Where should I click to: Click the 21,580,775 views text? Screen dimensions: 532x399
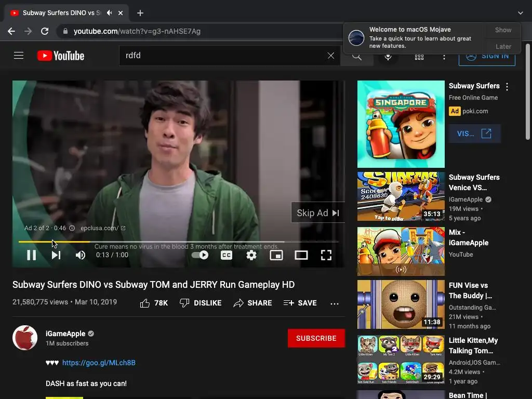tap(41, 302)
